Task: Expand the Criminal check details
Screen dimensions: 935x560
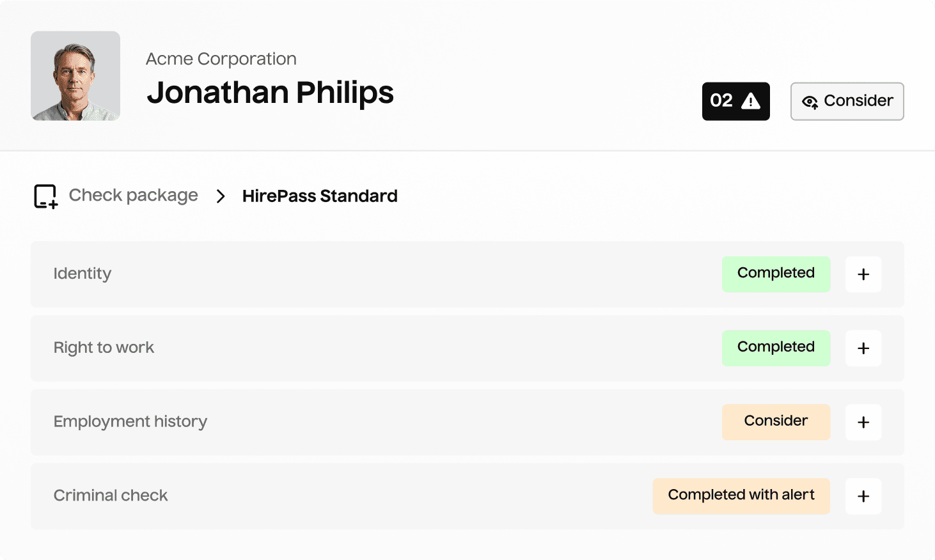Action: [x=863, y=496]
